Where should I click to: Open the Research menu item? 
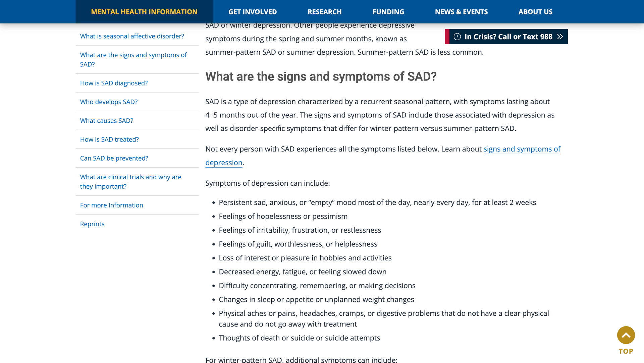point(325,12)
